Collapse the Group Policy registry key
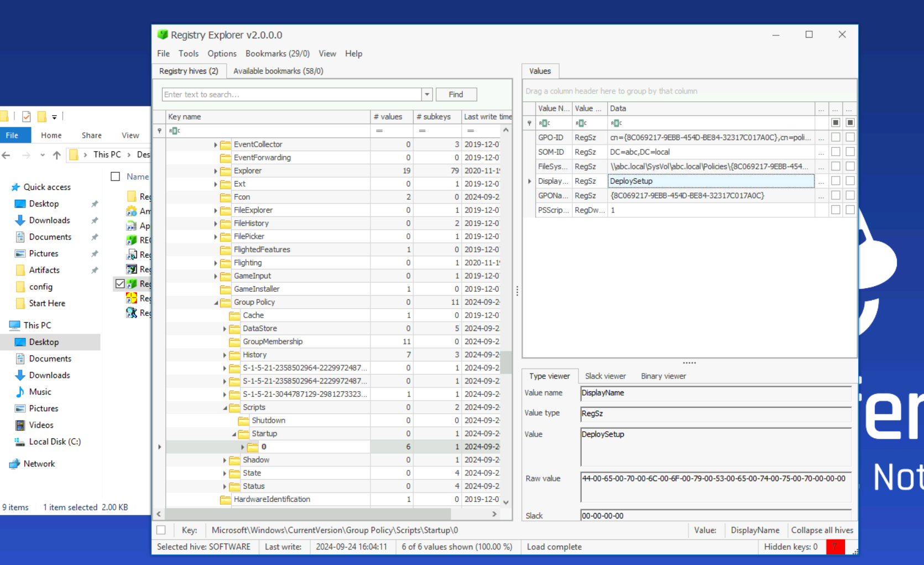 [x=216, y=303]
